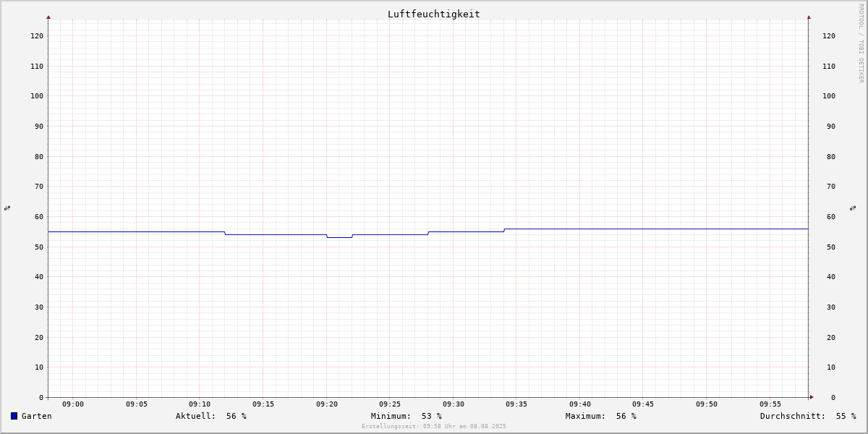Select the 'Aktuell: 56 %' value
868x434 pixels.
tap(211, 416)
